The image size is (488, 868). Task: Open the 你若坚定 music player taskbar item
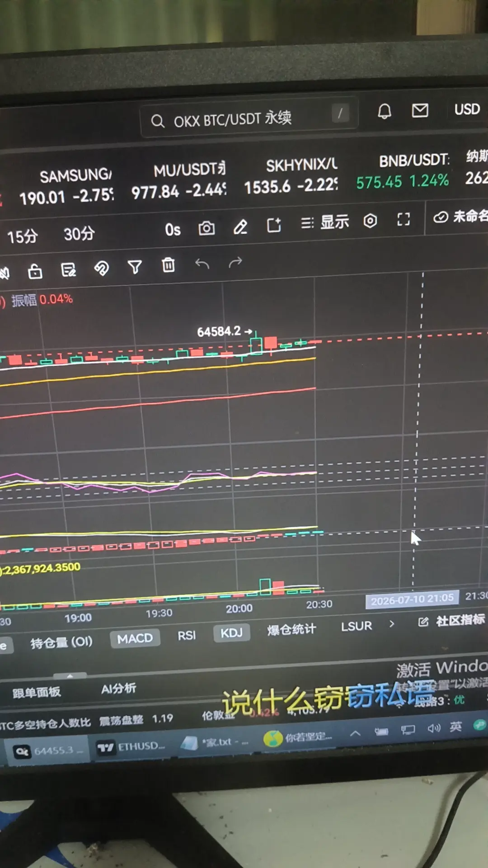298,738
